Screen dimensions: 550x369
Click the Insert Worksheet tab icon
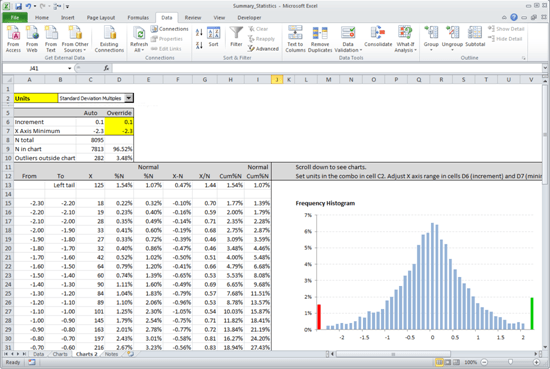(x=130, y=354)
